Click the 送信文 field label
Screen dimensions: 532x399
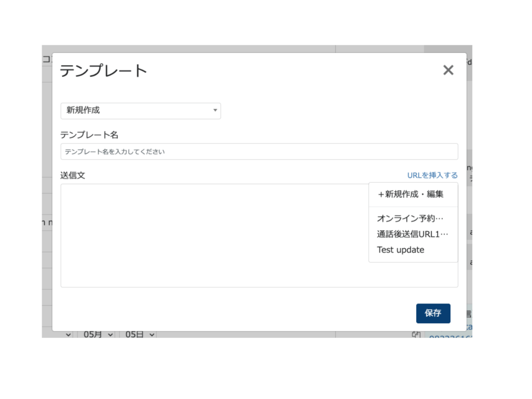[73, 176]
